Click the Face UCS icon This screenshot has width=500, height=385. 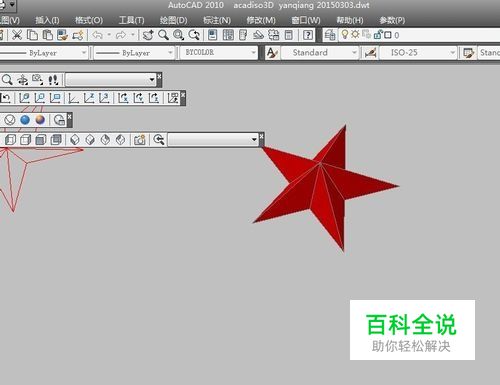click(24, 98)
